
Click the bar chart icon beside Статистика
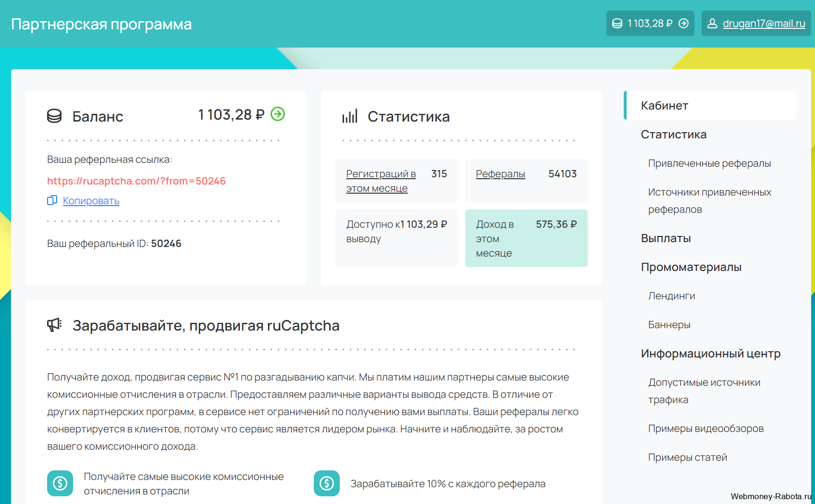350,116
